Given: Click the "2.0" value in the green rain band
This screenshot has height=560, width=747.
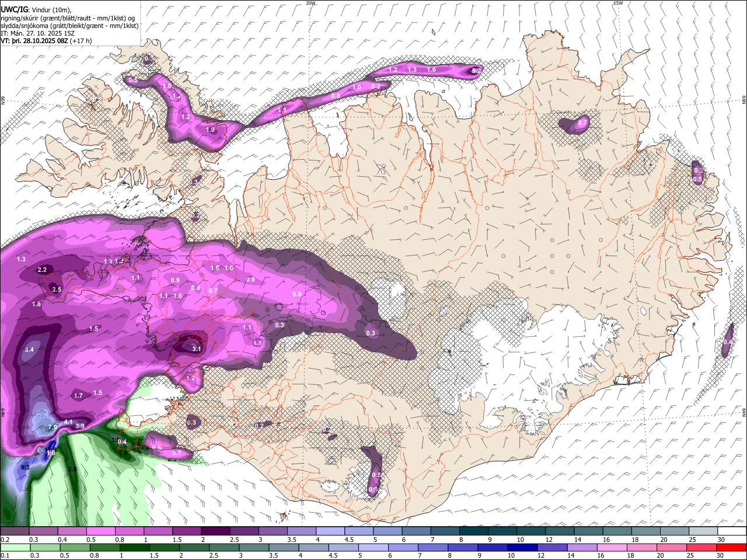Looking at the screenshot, I should pos(72,469).
